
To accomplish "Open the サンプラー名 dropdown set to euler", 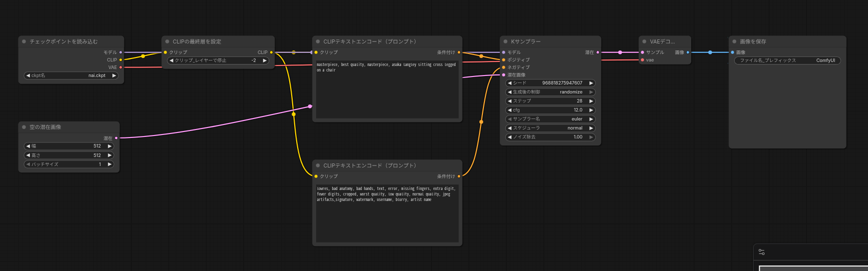I will [x=550, y=119].
